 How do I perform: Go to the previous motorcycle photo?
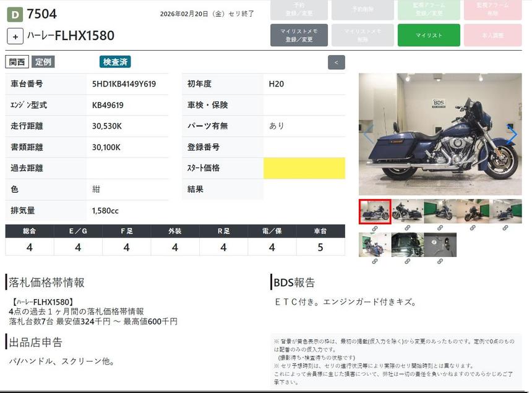[369, 135]
